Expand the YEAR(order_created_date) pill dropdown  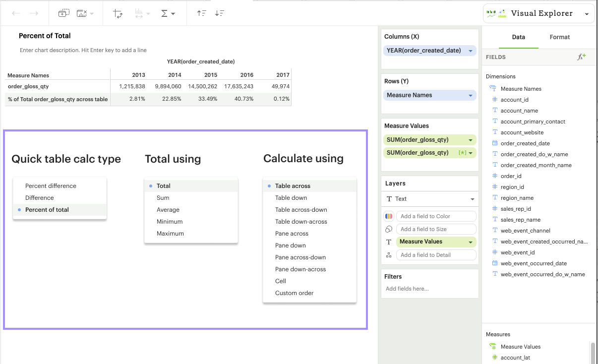coord(470,51)
